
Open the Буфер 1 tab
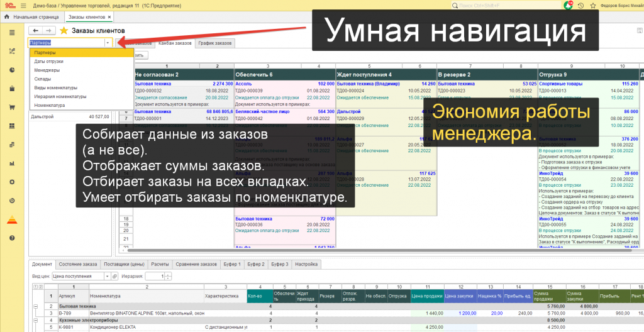point(233,264)
